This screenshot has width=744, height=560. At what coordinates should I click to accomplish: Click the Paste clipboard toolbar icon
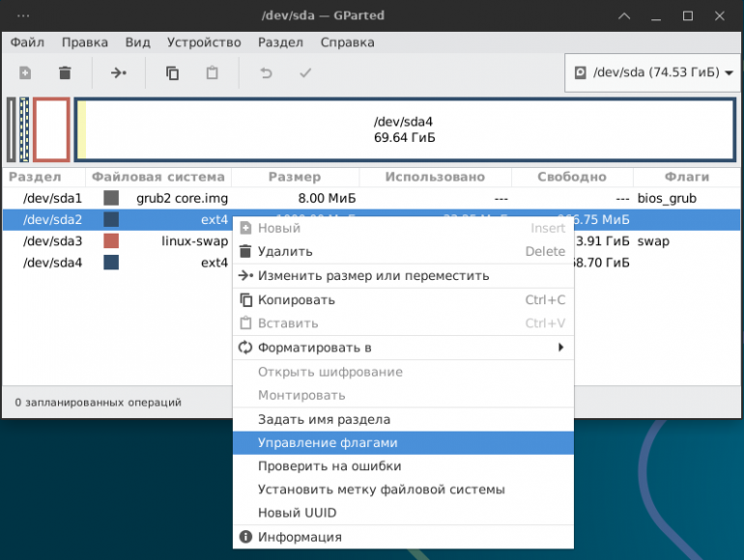pos(213,73)
